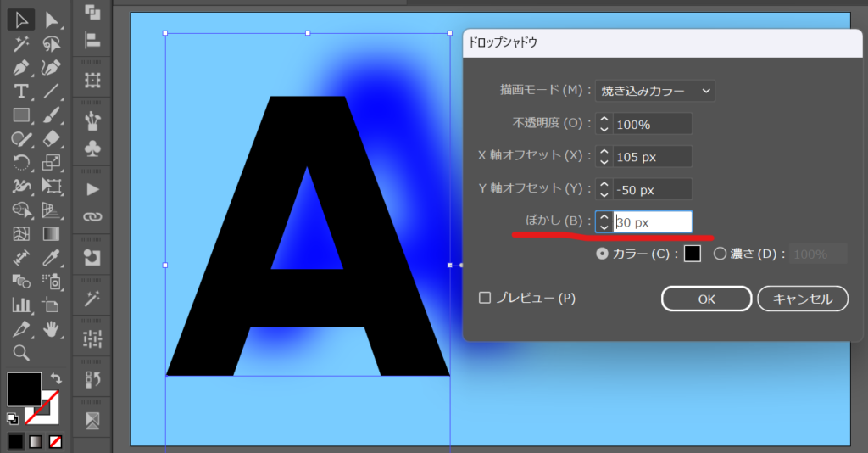Open the History panel icon

point(92,379)
